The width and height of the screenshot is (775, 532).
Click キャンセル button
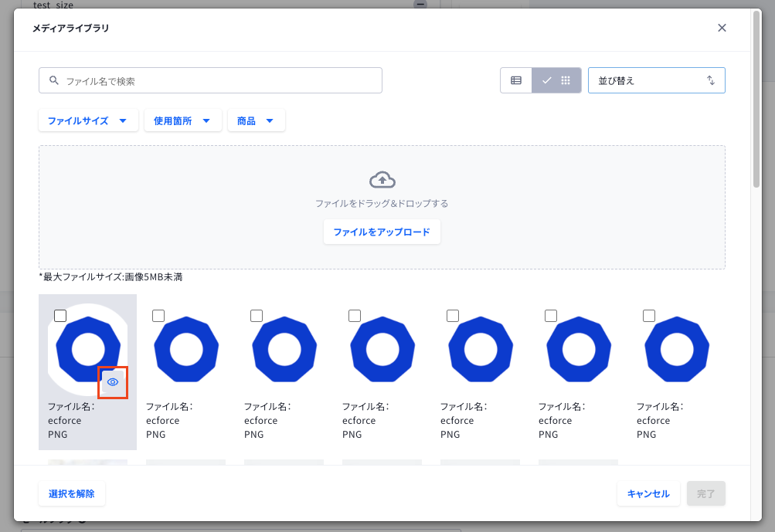tap(648, 493)
